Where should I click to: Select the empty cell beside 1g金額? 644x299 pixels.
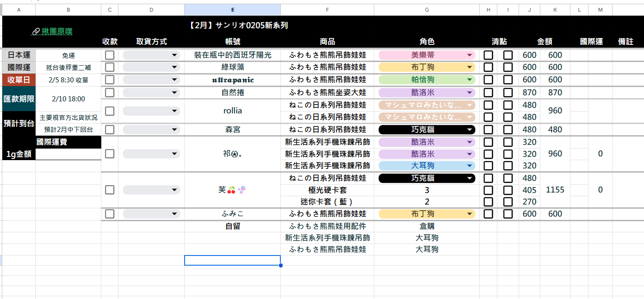[x=68, y=154]
